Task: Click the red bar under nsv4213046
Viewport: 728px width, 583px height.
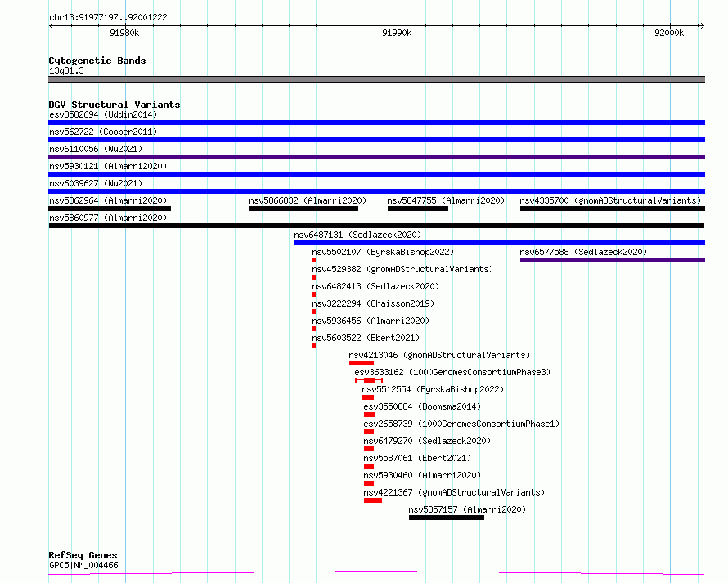Action: click(x=362, y=363)
